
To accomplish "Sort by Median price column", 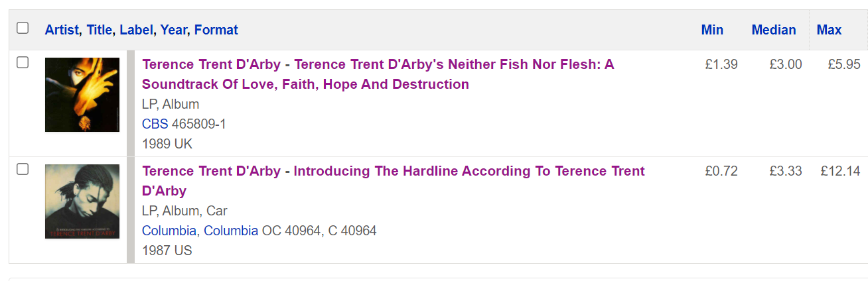I will [x=773, y=30].
